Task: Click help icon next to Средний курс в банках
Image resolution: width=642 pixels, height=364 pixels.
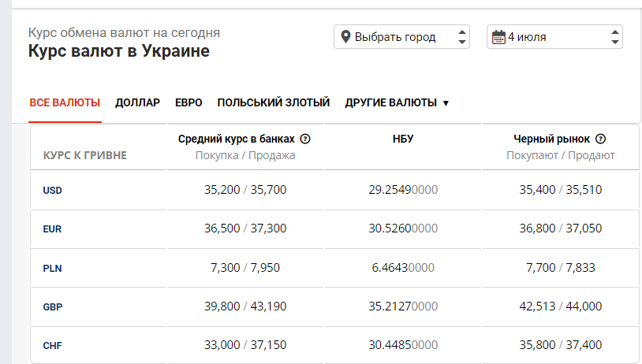Action: click(306, 139)
